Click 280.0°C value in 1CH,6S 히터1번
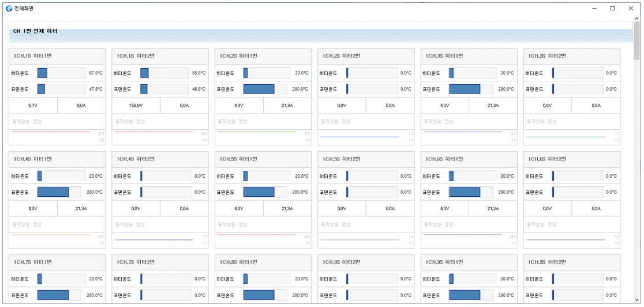 [506, 192]
